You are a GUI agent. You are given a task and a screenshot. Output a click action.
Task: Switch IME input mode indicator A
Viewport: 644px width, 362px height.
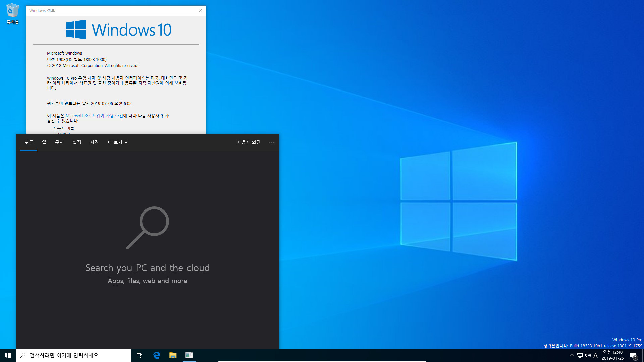(x=596, y=355)
